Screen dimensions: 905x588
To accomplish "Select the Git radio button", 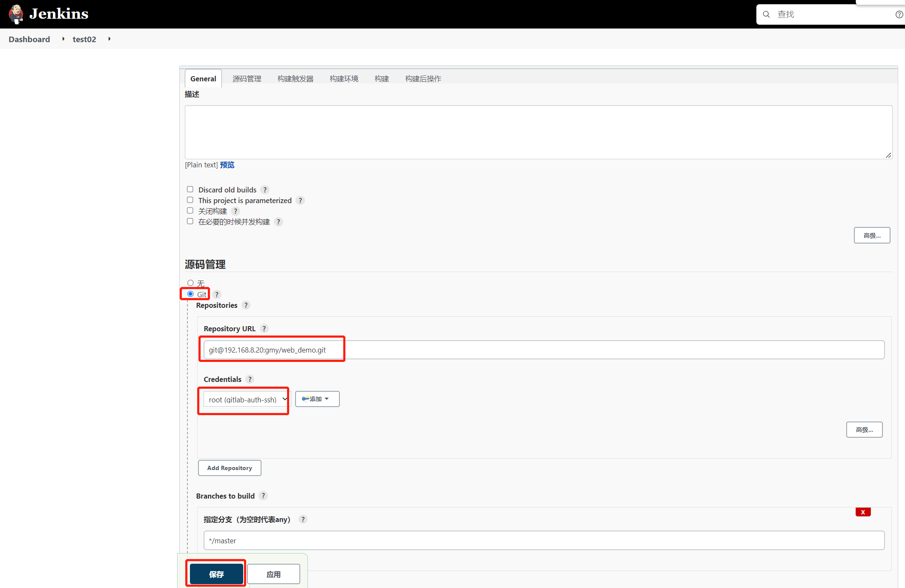I will tap(190, 294).
